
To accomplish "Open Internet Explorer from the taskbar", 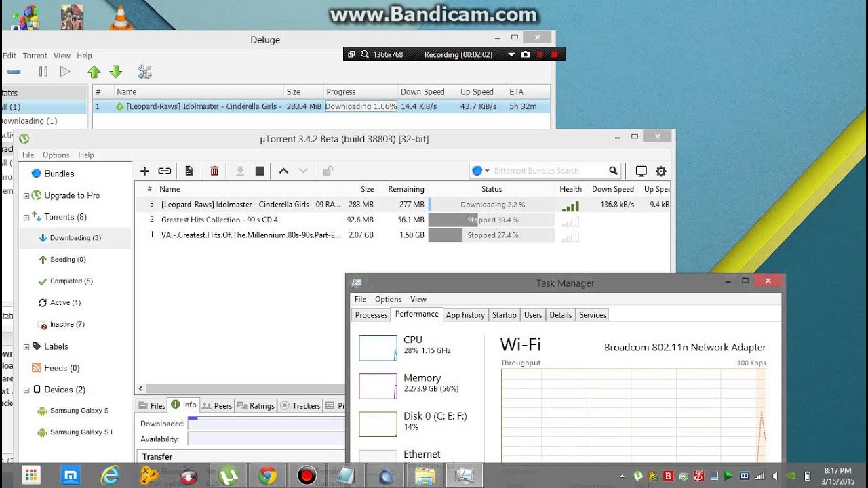I will (x=109, y=476).
